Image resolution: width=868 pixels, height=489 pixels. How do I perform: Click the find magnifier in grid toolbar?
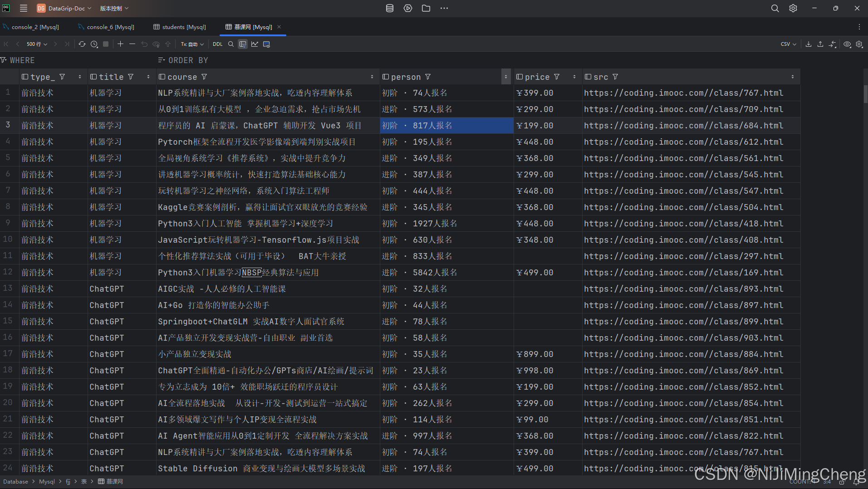(x=231, y=44)
